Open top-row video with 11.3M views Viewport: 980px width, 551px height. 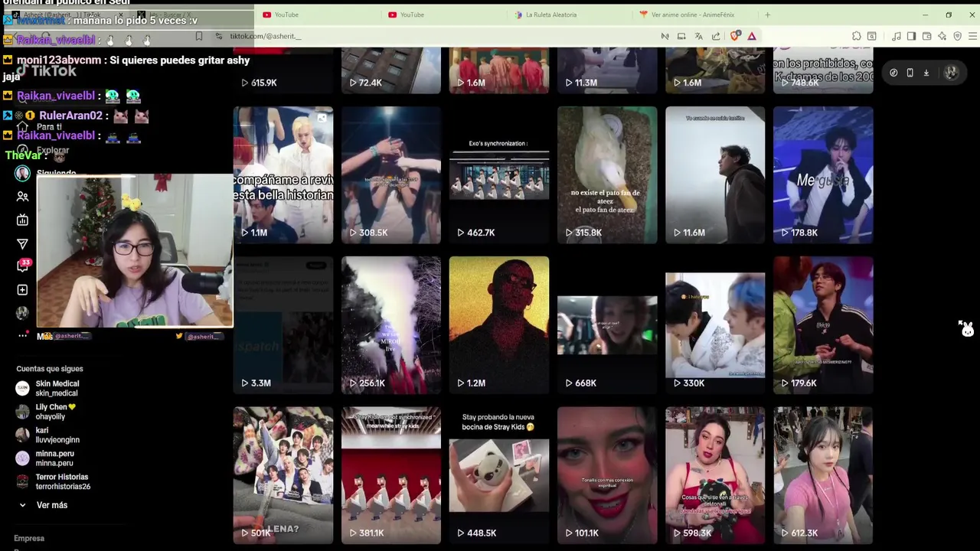607,70
